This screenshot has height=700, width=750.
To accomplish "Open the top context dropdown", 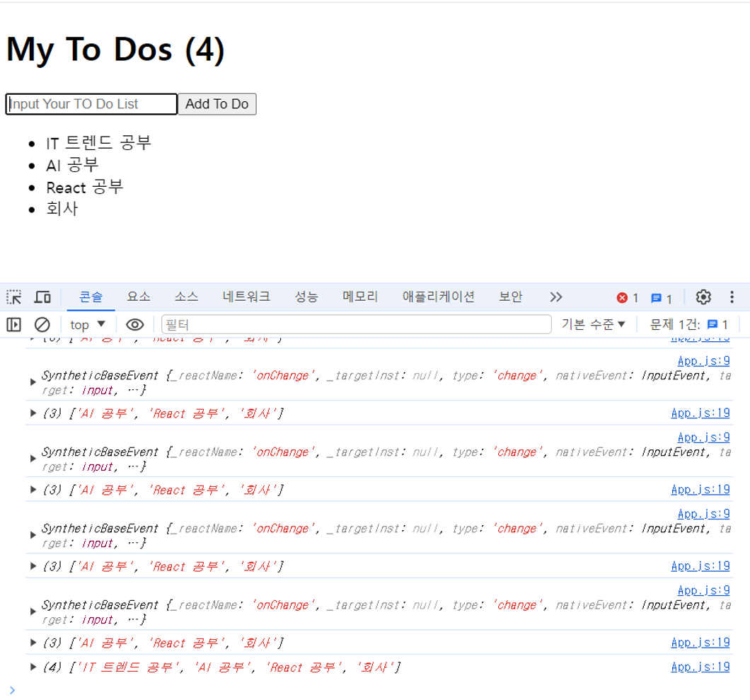I will click(x=88, y=325).
